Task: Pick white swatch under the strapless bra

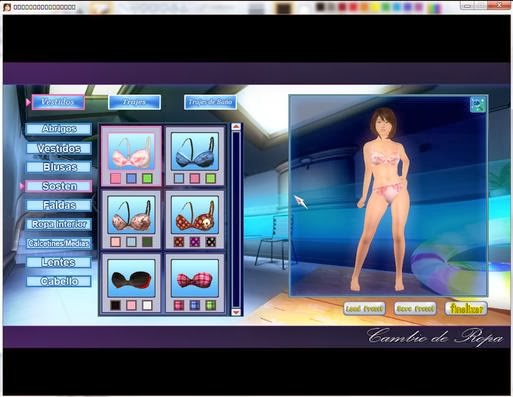Action: click(x=147, y=305)
